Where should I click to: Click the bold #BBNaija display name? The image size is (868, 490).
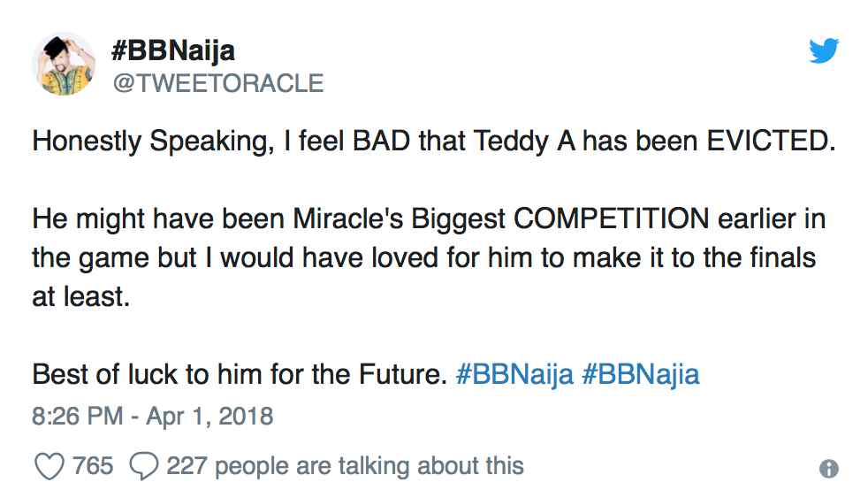173,50
